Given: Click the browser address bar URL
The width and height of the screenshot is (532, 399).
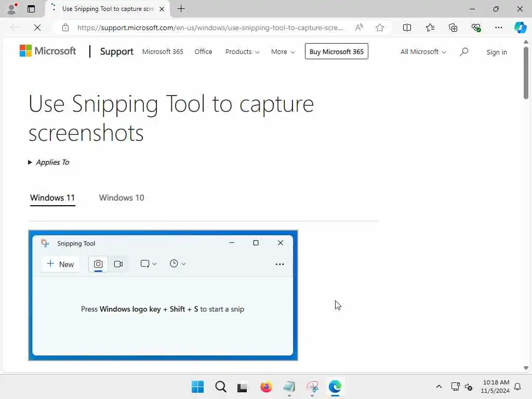Looking at the screenshot, I should (210, 28).
